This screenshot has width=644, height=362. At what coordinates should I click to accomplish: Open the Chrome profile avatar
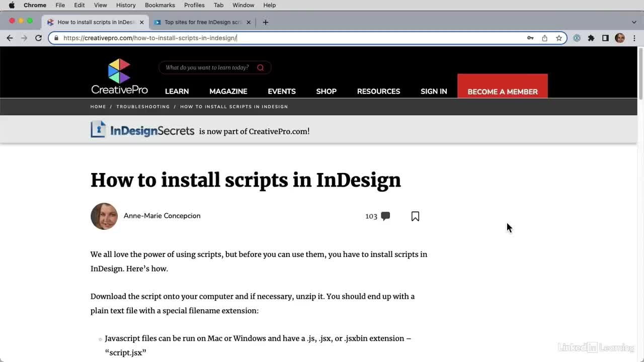(620, 38)
